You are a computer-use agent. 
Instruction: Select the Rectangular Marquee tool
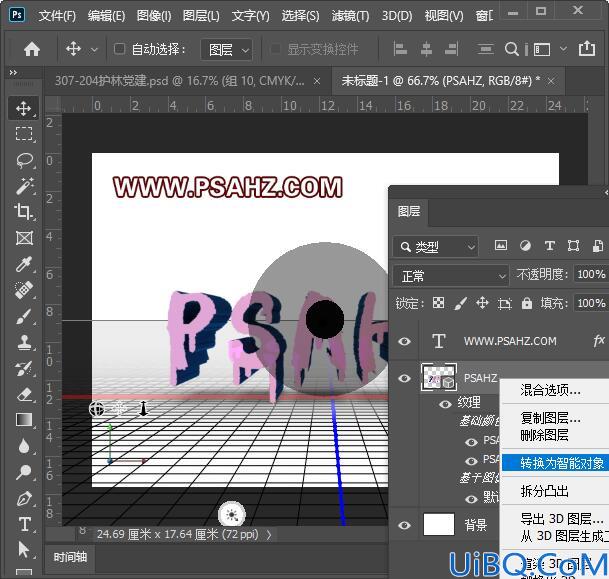coord(24,134)
